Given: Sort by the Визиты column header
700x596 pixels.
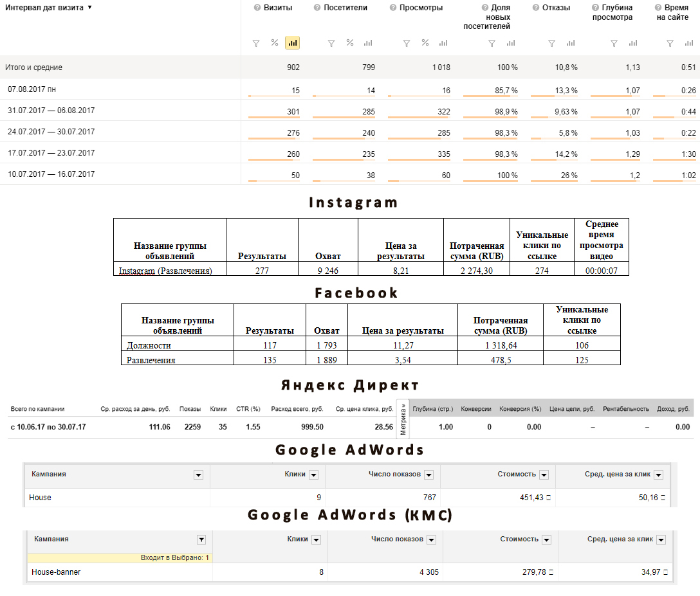Looking at the screenshot, I should click(x=278, y=8).
